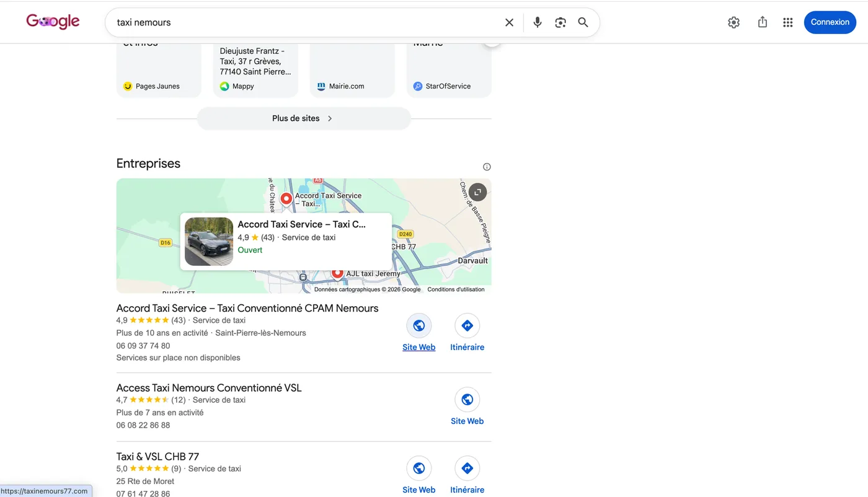Open Accord Taxi car photo thumbnail
This screenshot has height=497, width=868.
tap(209, 241)
